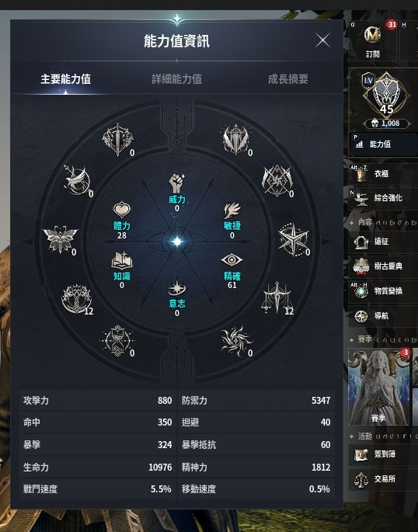Click the hourglass emblem on outer ring
The image size is (418, 532).
[x=117, y=341]
